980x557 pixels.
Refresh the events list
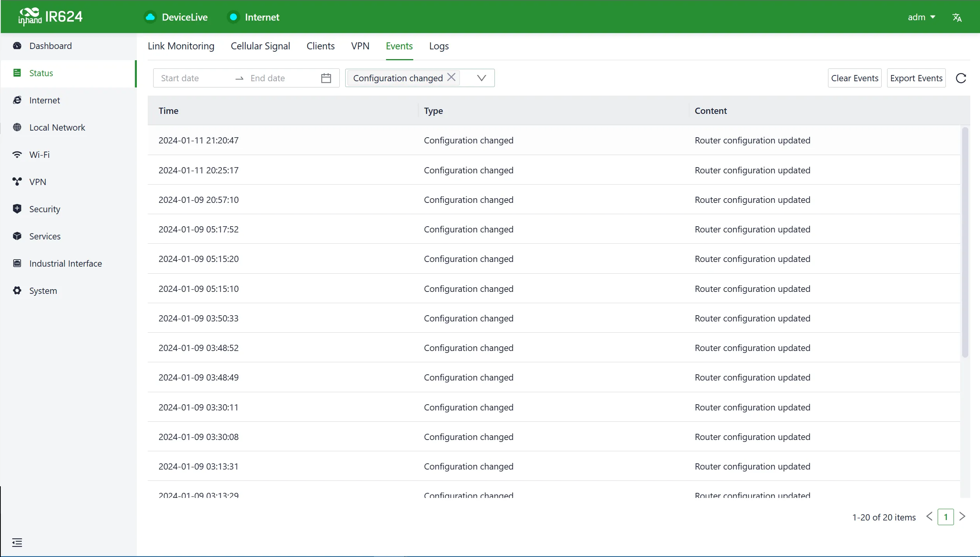(961, 78)
